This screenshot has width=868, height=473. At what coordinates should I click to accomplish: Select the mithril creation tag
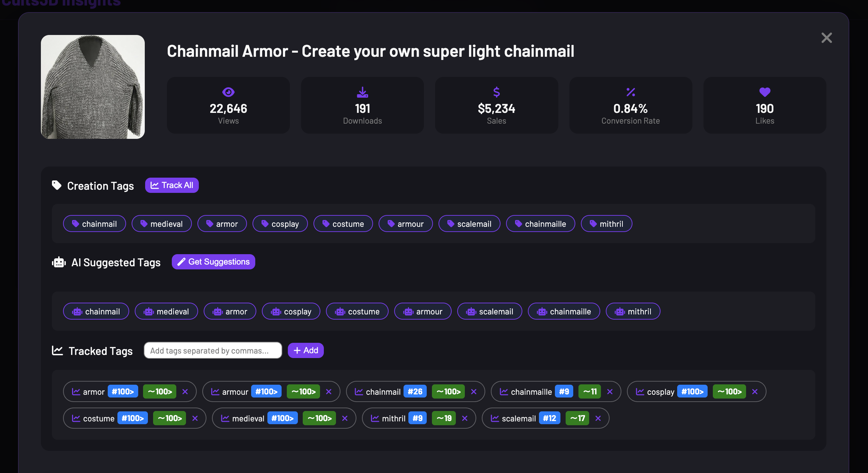pos(606,224)
